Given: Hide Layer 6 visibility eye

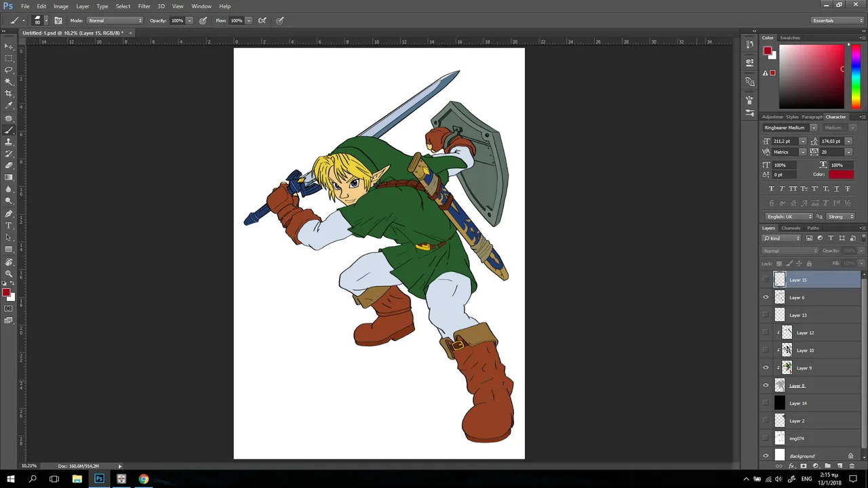Looking at the screenshot, I should [766, 298].
